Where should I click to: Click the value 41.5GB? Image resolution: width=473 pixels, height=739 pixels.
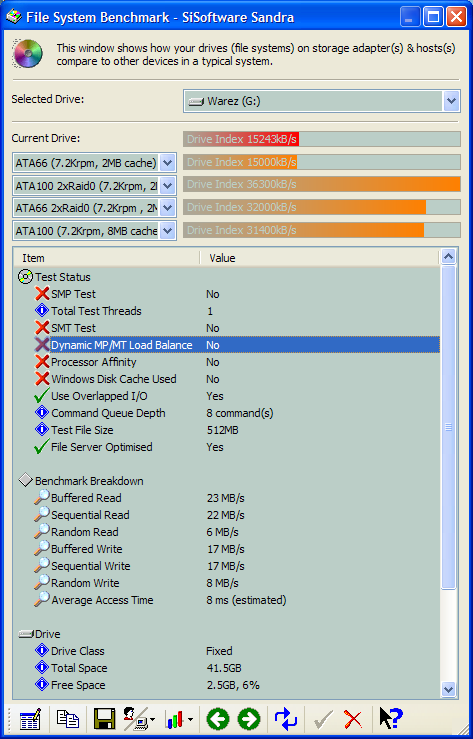pos(224,668)
